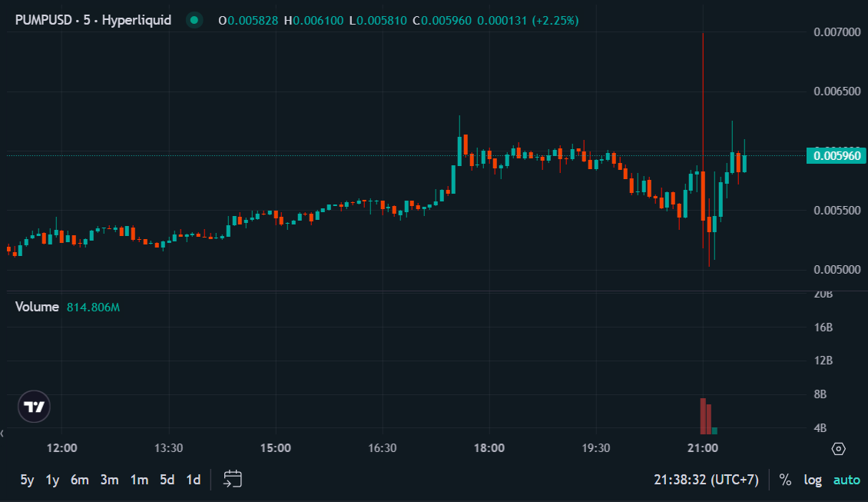Toggle auto scale mode

[847, 480]
